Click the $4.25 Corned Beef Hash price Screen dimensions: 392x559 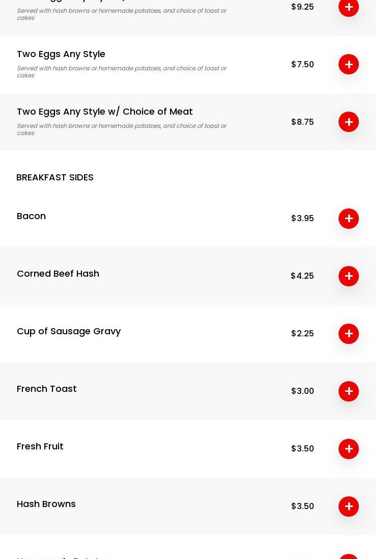[x=302, y=276]
